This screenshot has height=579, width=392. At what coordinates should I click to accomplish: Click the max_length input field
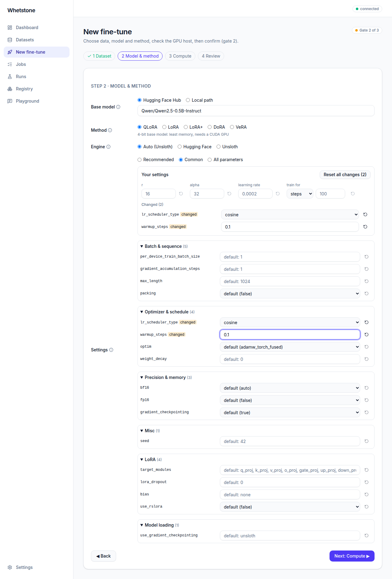(x=290, y=281)
